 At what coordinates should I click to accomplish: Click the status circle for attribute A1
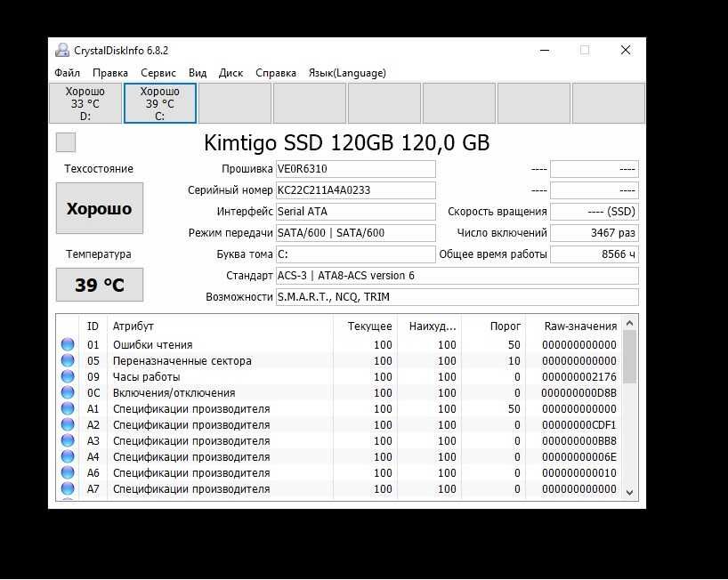pos(68,408)
